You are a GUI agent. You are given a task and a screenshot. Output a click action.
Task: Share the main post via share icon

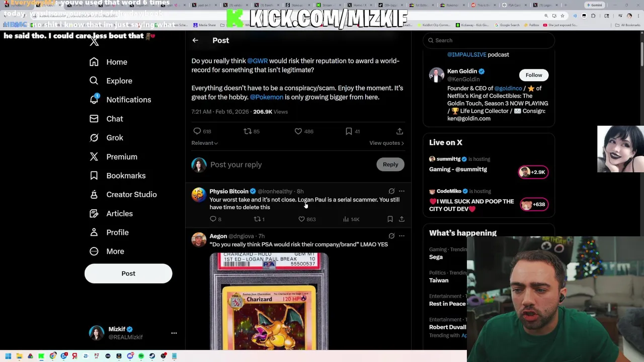point(399,131)
